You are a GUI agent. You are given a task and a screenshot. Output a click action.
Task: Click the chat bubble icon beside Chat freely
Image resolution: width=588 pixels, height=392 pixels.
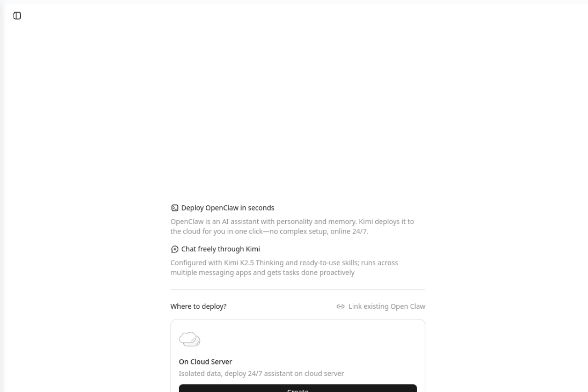(x=175, y=249)
